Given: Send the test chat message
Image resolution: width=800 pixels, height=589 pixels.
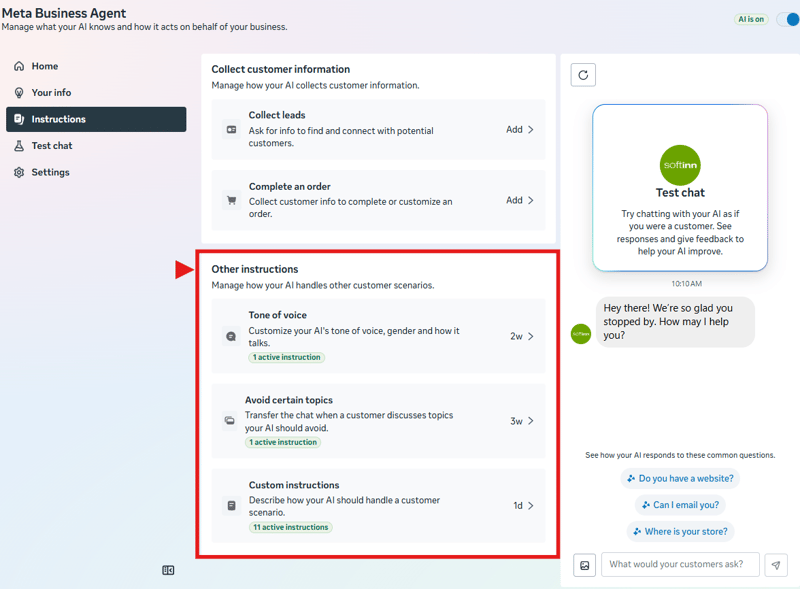Looking at the screenshot, I should point(776,565).
